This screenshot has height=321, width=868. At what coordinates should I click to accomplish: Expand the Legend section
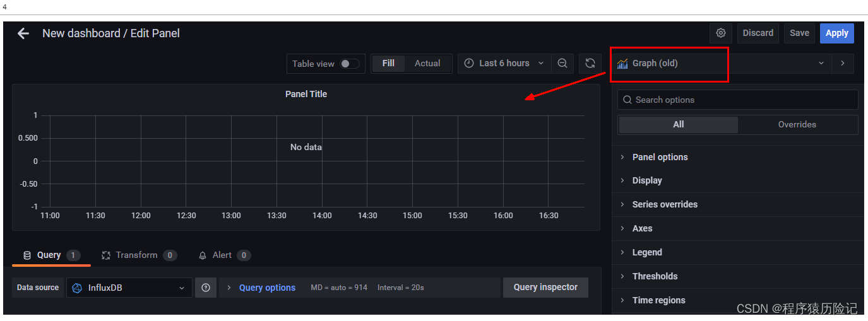738,252
